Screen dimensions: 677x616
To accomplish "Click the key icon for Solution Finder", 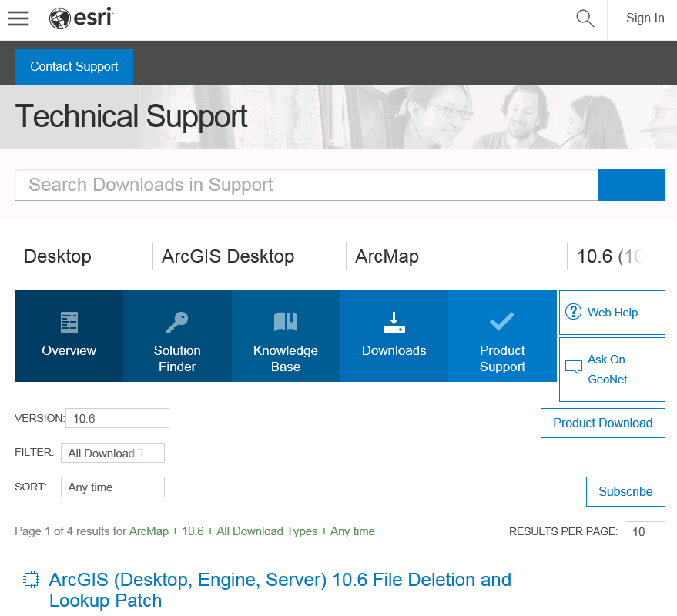I will 176,322.
